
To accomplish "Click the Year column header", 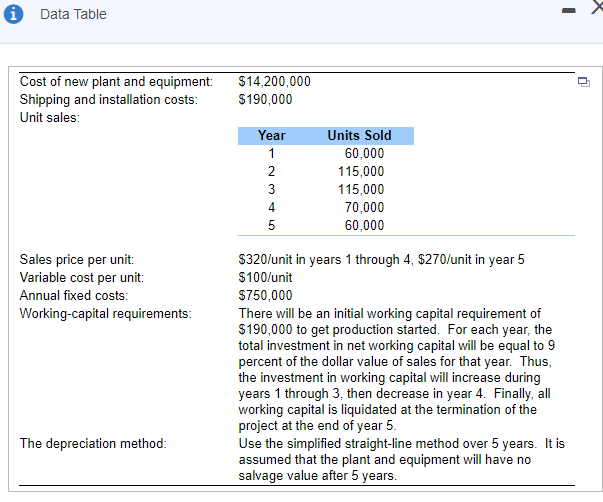I will click(272, 135).
